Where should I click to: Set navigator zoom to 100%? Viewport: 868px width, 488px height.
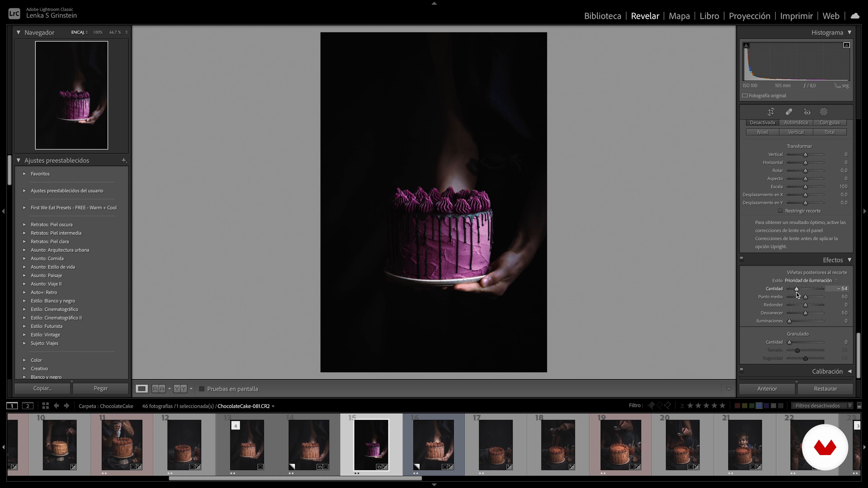98,32
